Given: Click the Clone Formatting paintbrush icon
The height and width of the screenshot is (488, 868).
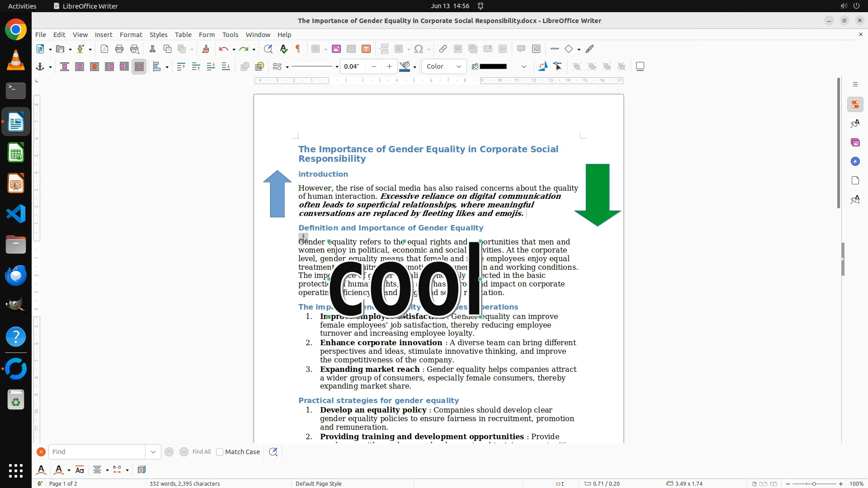Looking at the screenshot, I should pyautogui.click(x=205, y=49).
